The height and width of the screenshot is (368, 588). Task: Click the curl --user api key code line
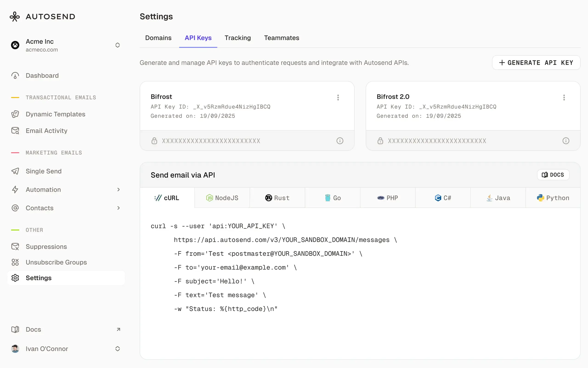pyautogui.click(x=218, y=226)
